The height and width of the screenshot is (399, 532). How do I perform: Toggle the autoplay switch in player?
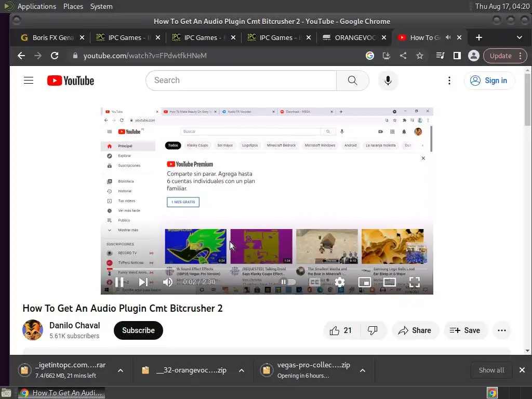(287, 282)
